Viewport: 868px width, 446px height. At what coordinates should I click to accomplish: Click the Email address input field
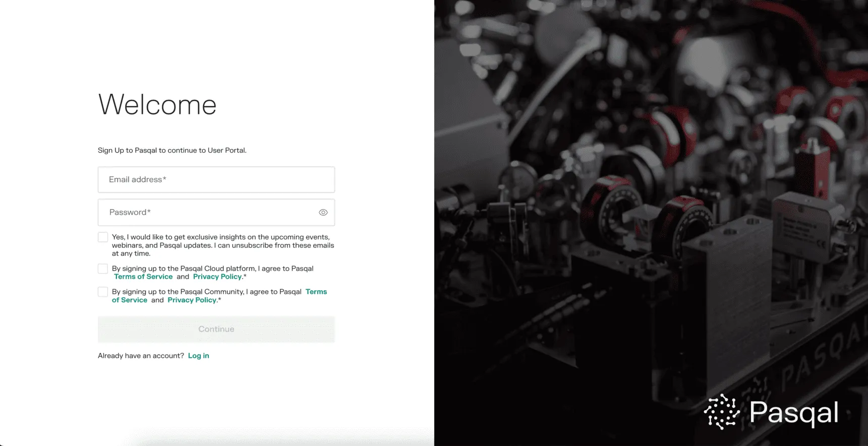click(x=216, y=179)
